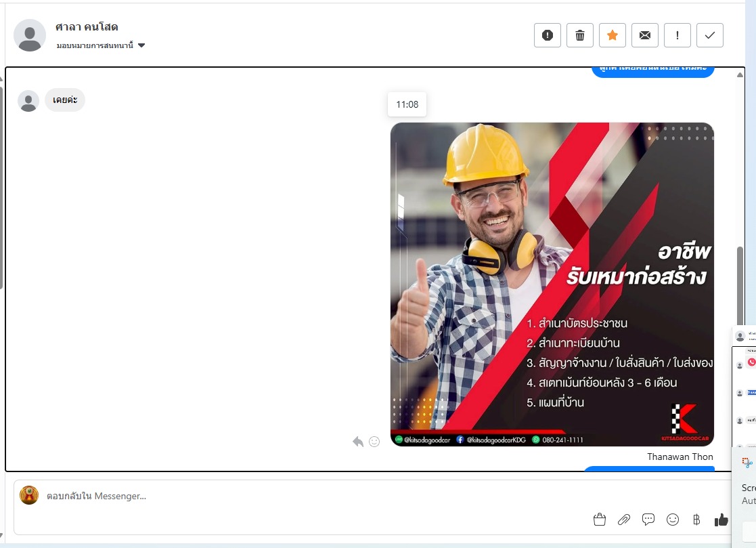Mark conversation unread with envelope icon
Image resolution: width=756 pixels, height=548 pixels.
[x=645, y=35]
